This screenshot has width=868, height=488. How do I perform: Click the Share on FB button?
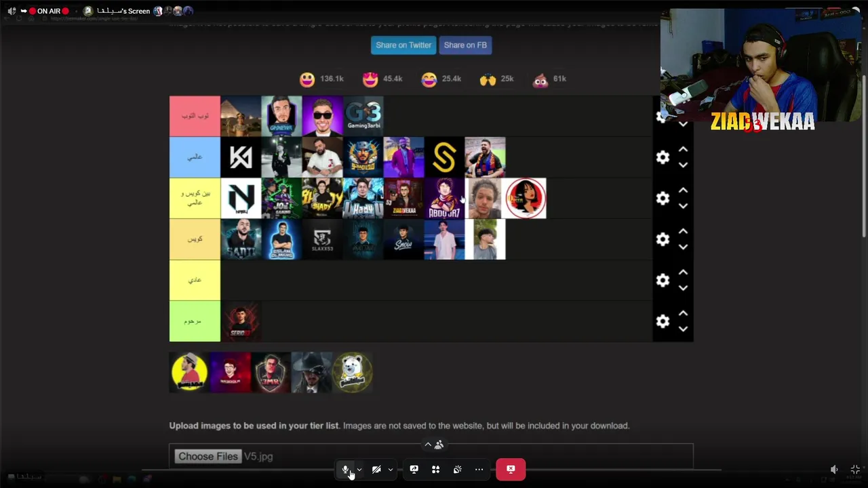tap(465, 45)
